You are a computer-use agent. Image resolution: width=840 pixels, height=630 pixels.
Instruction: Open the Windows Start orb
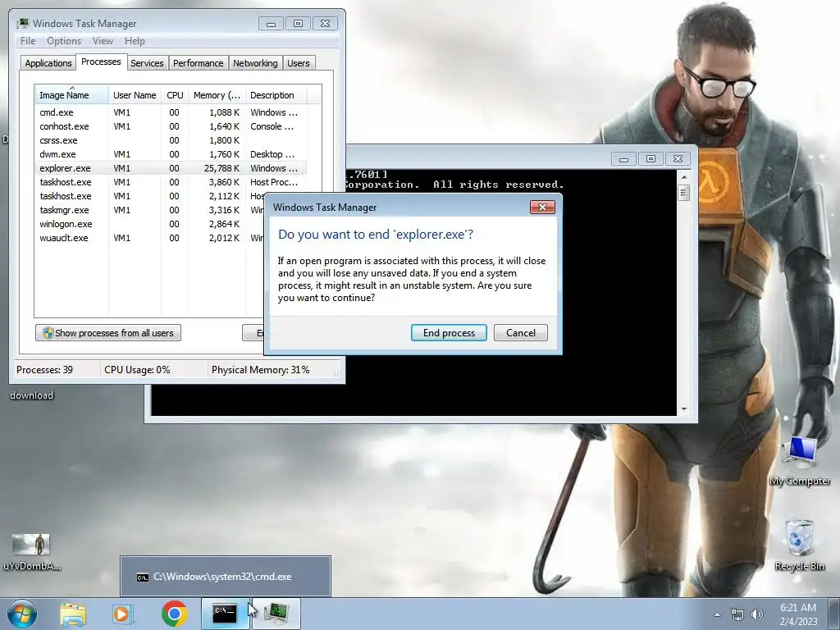[x=22, y=614]
